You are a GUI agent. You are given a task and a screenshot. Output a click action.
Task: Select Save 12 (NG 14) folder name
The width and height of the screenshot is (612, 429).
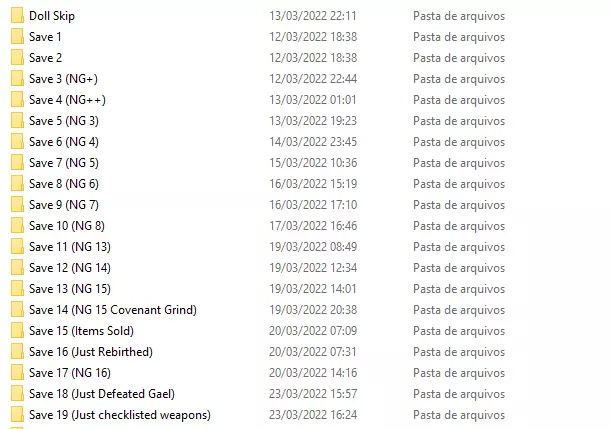pos(70,268)
